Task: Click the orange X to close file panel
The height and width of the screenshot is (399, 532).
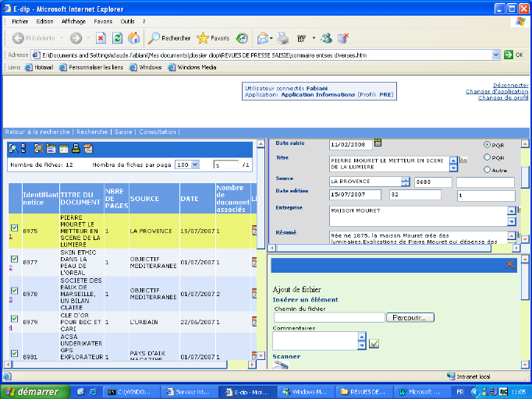Action: coord(510,265)
